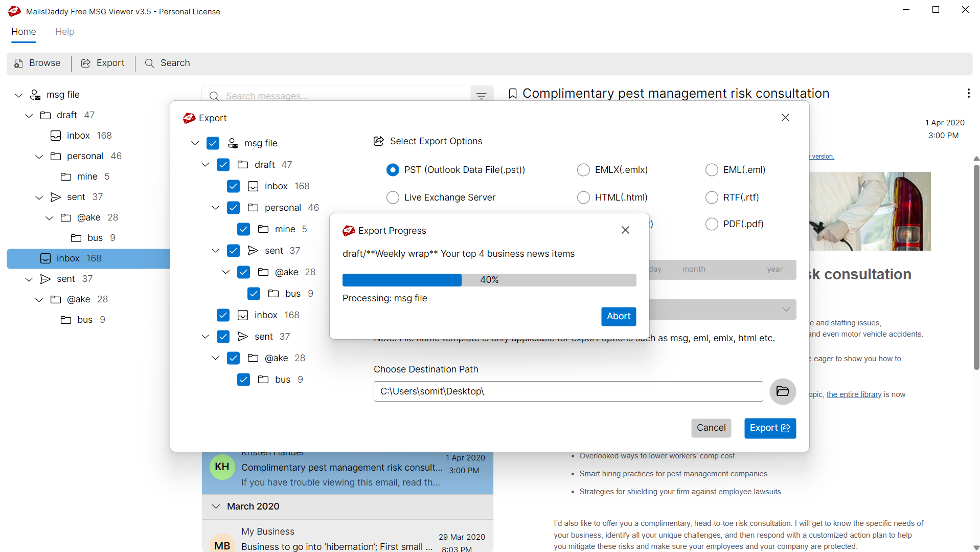This screenshot has height=552, width=980.
Task: Close the Export dialog
Action: pyautogui.click(x=785, y=118)
